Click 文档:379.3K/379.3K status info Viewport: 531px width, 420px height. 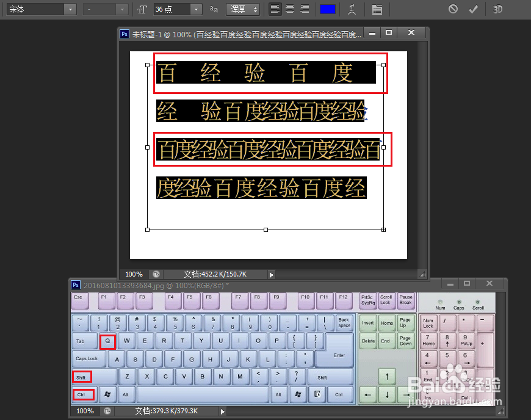point(166,411)
